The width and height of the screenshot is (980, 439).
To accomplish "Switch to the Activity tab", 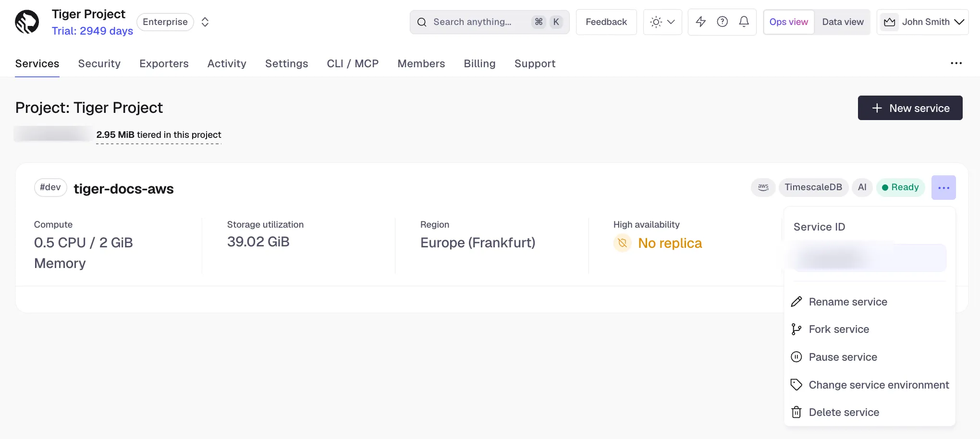I will pyautogui.click(x=227, y=64).
